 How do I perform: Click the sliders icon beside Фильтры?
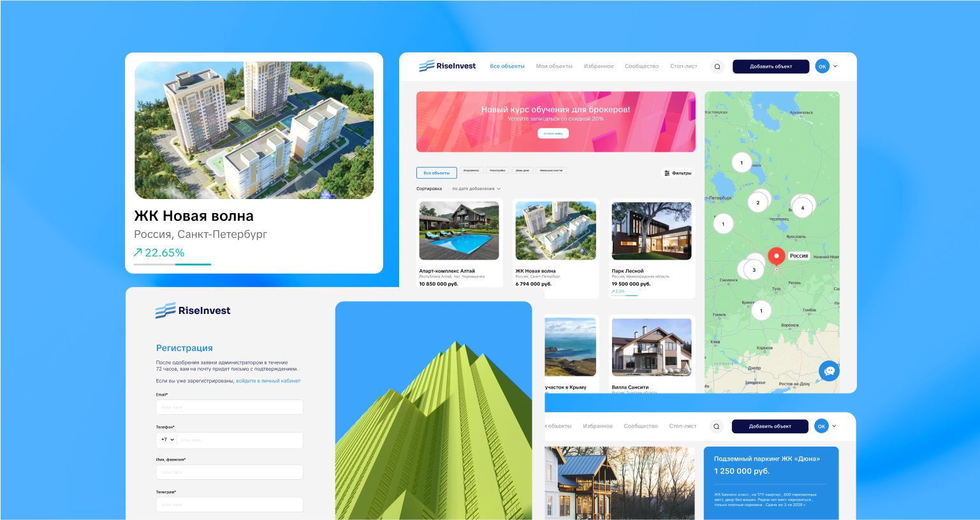(667, 173)
